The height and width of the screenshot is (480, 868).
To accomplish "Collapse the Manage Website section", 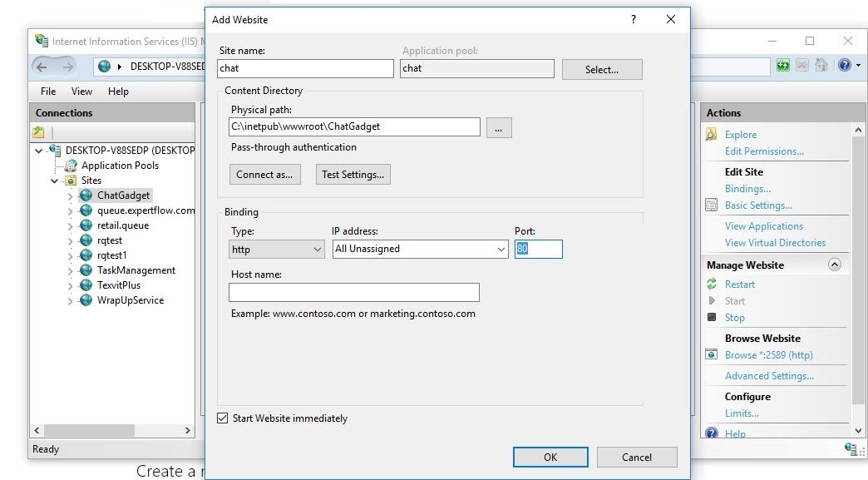I will pos(835,265).
